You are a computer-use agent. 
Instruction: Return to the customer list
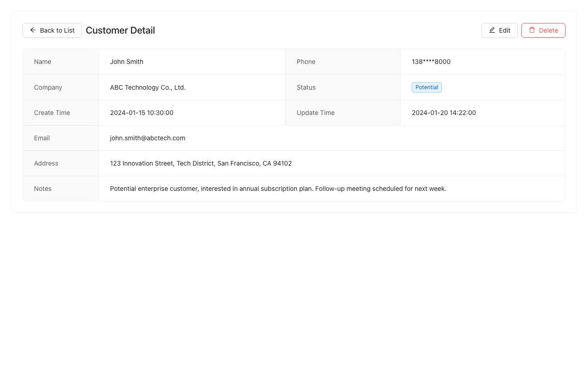(52, 30)
